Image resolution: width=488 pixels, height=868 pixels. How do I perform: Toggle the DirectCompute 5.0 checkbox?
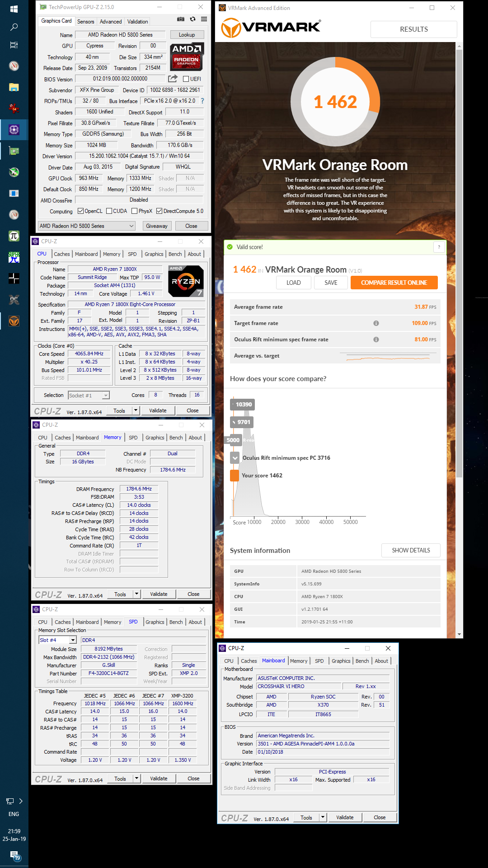click(x=159, y=211)
